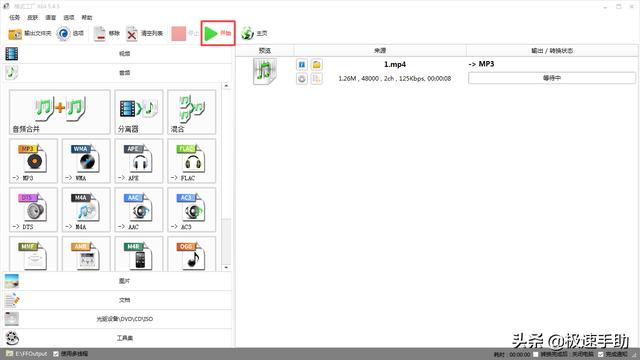
Task: Choose the -> APE format tile
Action: pos(139,161)
